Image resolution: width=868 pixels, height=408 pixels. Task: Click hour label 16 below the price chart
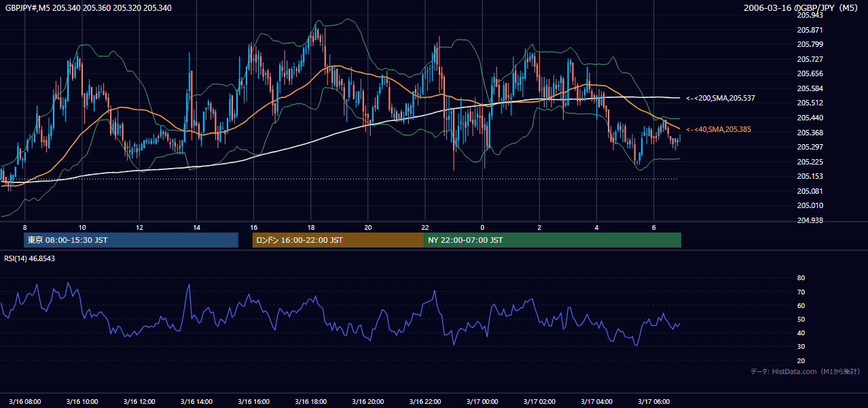click(253, 227)
